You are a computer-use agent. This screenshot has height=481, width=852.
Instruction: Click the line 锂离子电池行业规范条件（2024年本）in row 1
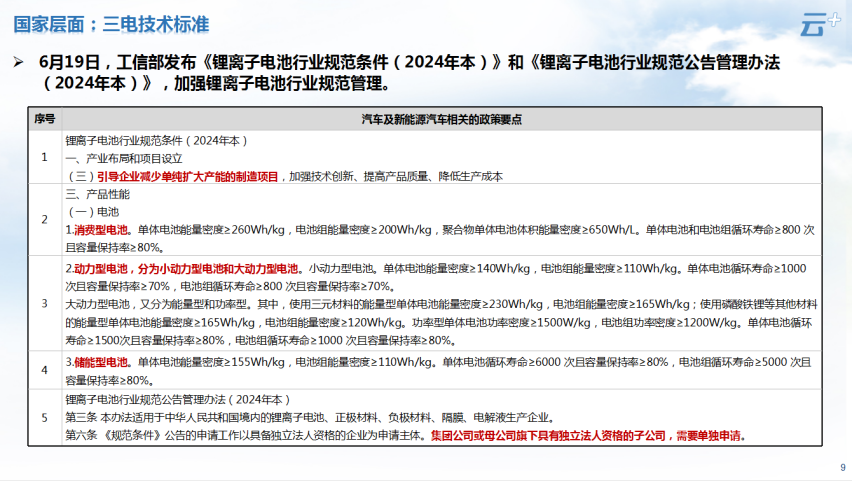(156, 141)
